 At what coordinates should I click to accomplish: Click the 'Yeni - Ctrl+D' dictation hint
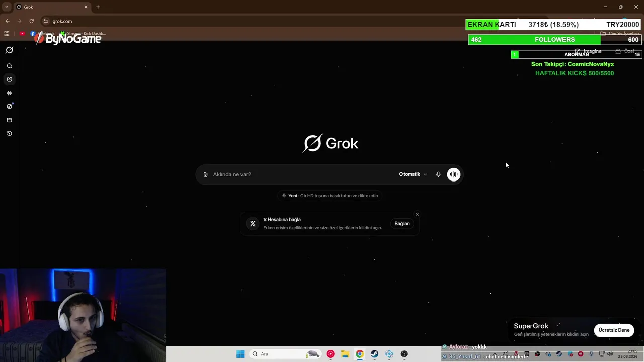(330, 196)
